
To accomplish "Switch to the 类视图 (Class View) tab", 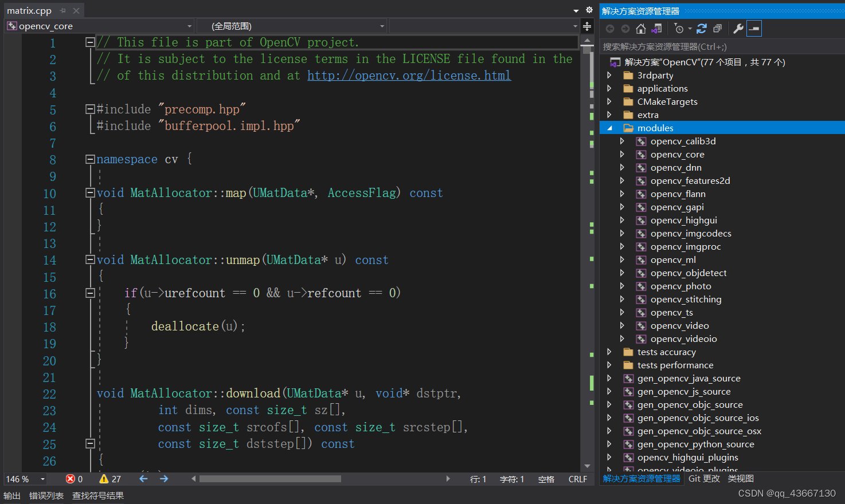I will [x=741, y=479].
